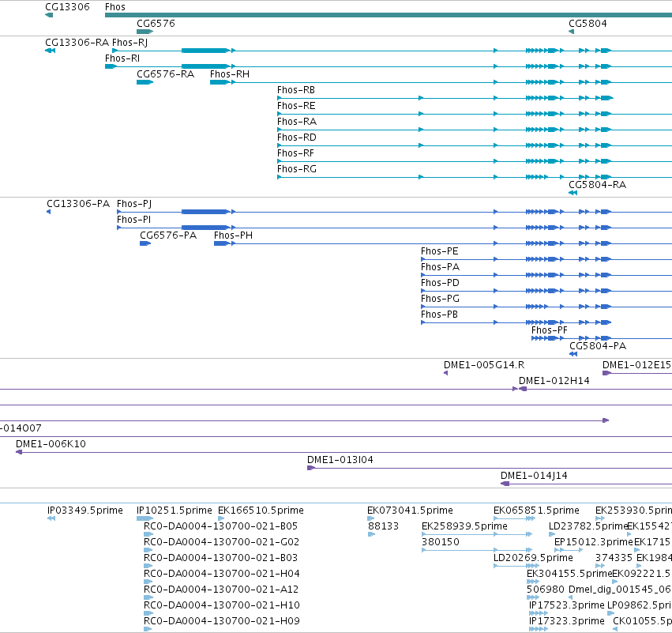672x633 pixels.
Task: Click the Fhos-PE protein label
Action: point(440,251)
